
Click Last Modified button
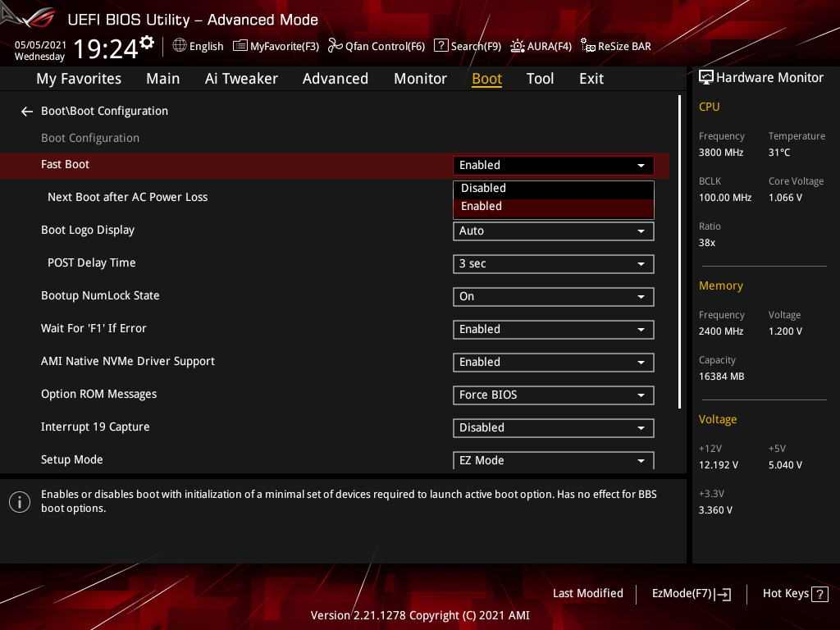tap(588, 594)
